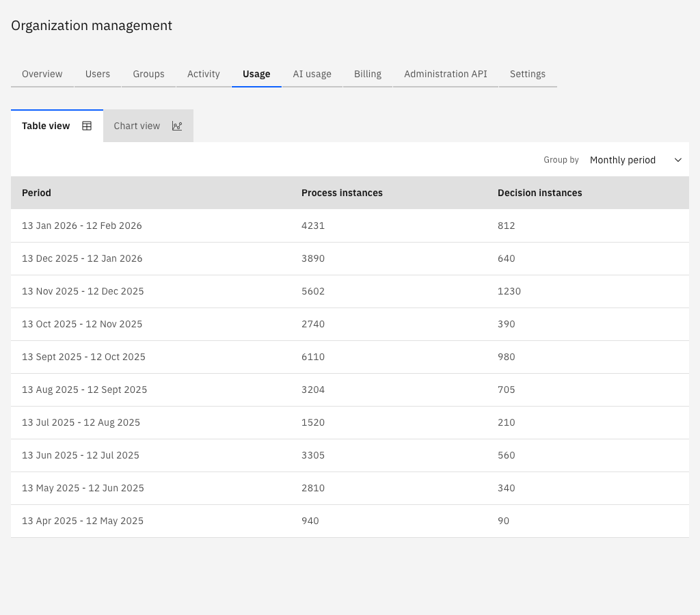Click decision instances value 210
Viewport: 700px width, 615px height.
point(507,423)
